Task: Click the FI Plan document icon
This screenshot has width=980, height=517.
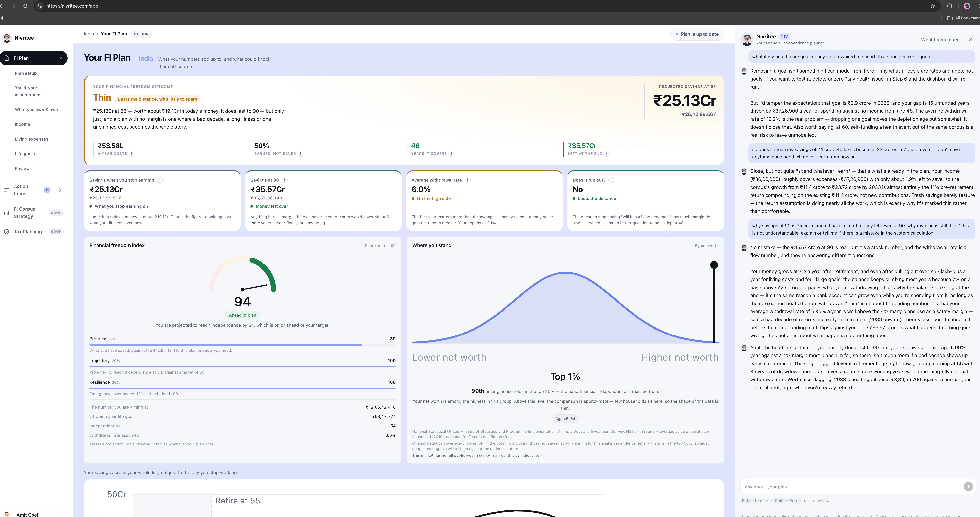Action: (6, 58)
